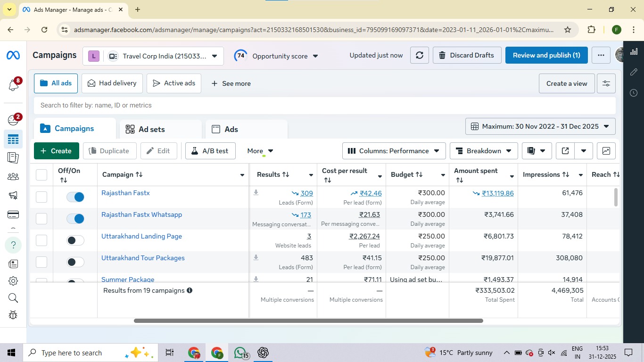This screenshot has height=362, width=644.
Task: Open the date range Maximum dropdown
Action: (540, 126)
